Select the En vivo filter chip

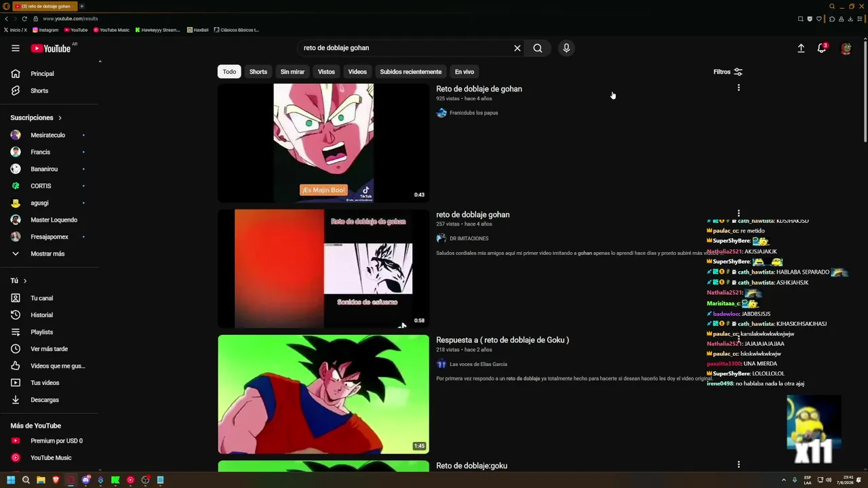[x=465, y=72]
